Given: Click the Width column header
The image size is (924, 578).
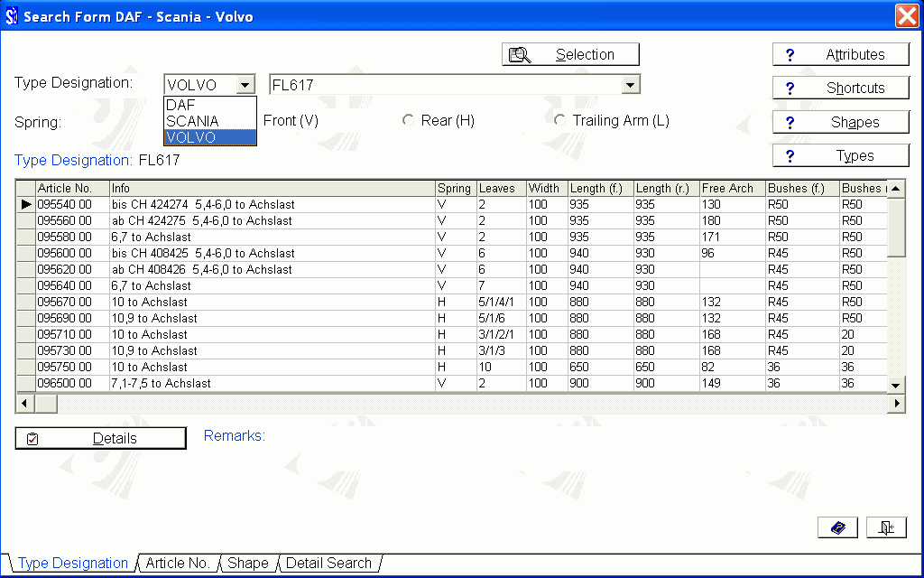Looking at the screenshot, I should tap(547, 188).
